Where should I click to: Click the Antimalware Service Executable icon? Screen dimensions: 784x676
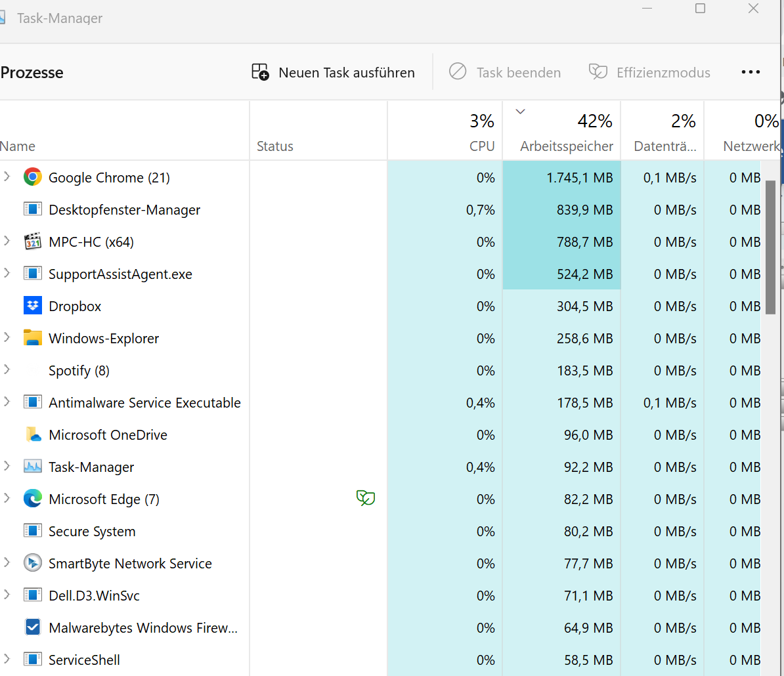(32, 402)
